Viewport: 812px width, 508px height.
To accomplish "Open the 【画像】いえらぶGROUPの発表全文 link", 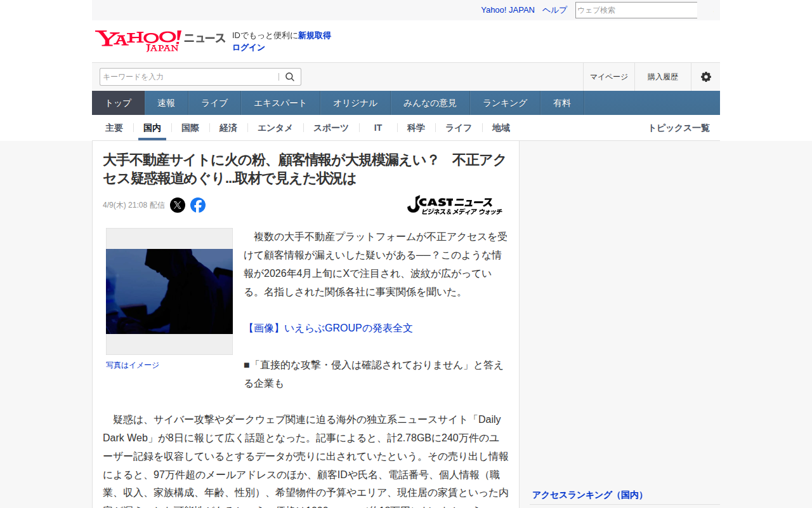I will coord(329,328).
